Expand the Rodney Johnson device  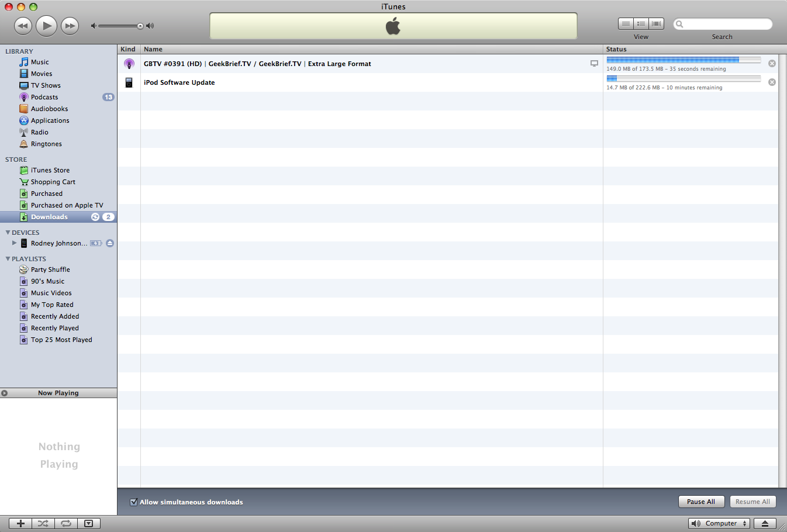15,243
